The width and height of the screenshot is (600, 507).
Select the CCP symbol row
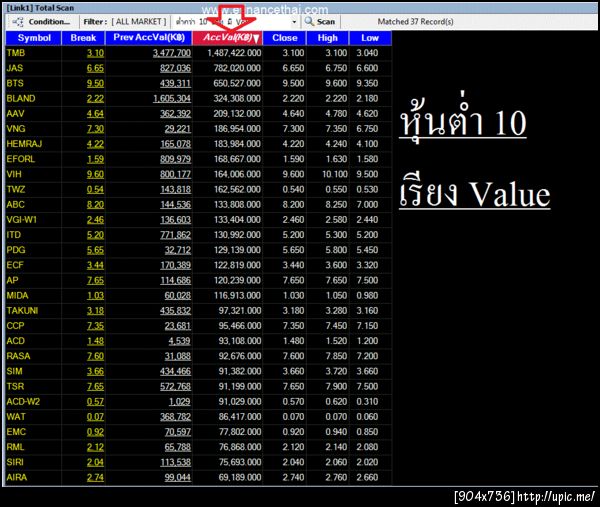[x=199, y=326]
